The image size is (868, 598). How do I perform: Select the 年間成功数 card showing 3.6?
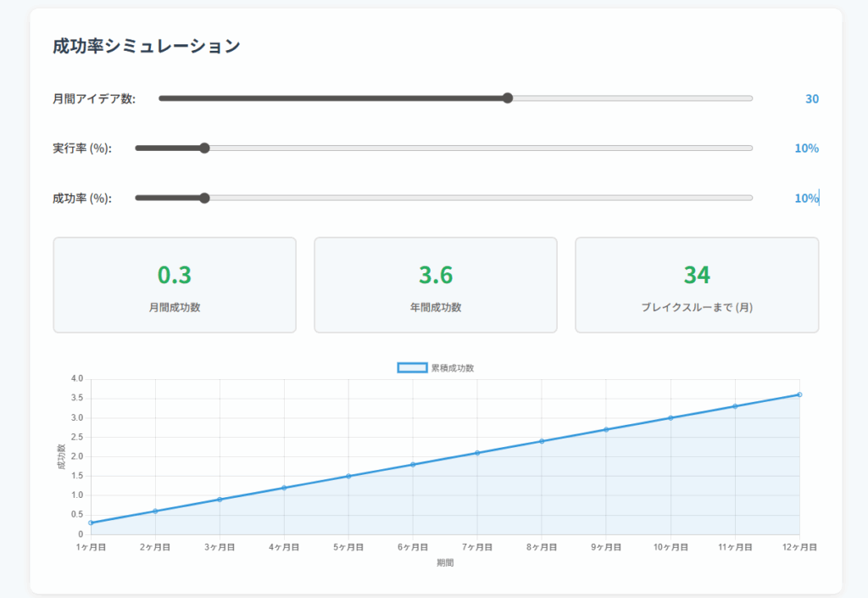coord(436,285)
